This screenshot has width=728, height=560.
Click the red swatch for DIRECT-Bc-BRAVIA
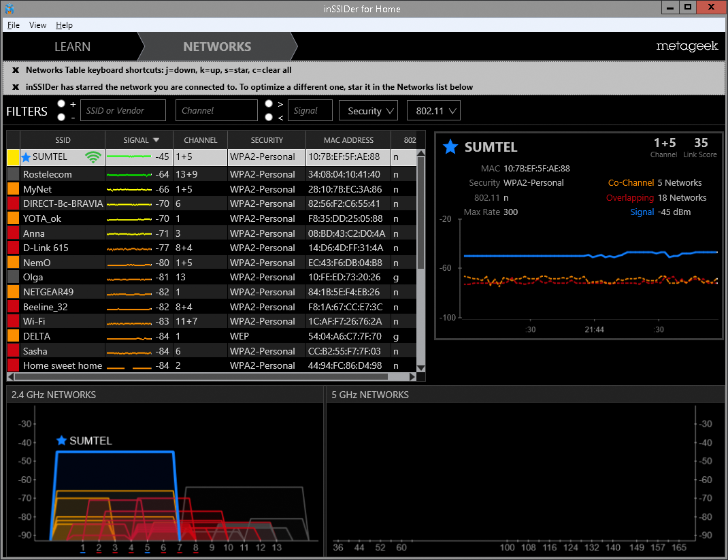tap(14, 203)
